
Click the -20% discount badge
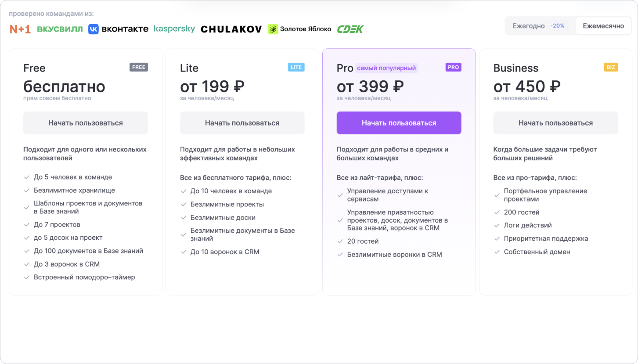[x=558, y=26]
